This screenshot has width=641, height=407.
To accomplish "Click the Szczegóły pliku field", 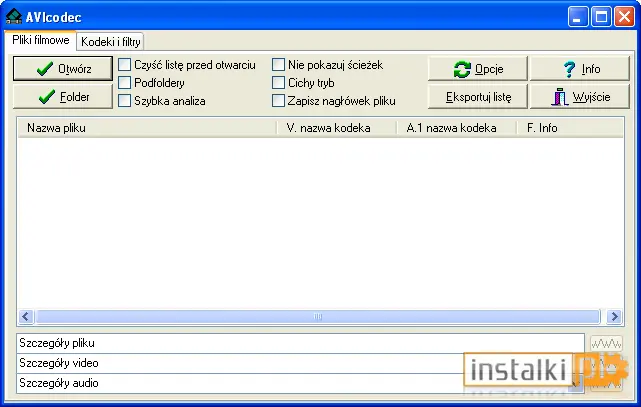I will coord(300,343).
